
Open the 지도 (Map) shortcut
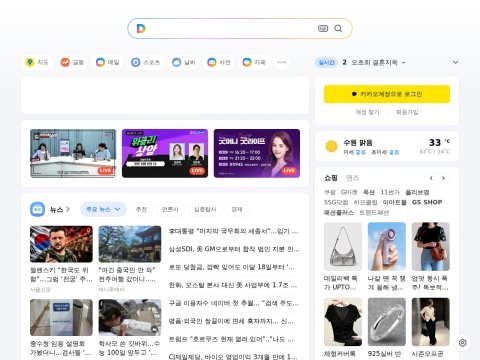(x=37, y=62)
